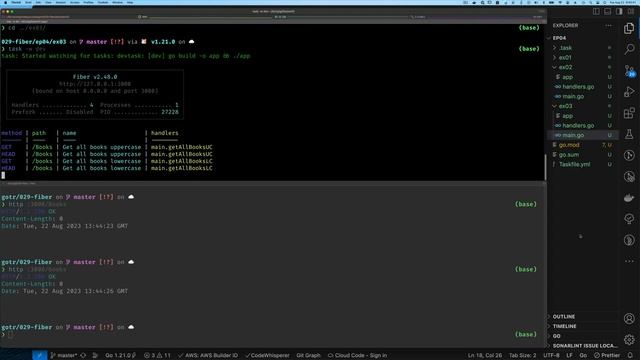Collapse the EP04 root folder

coord(583,38)
